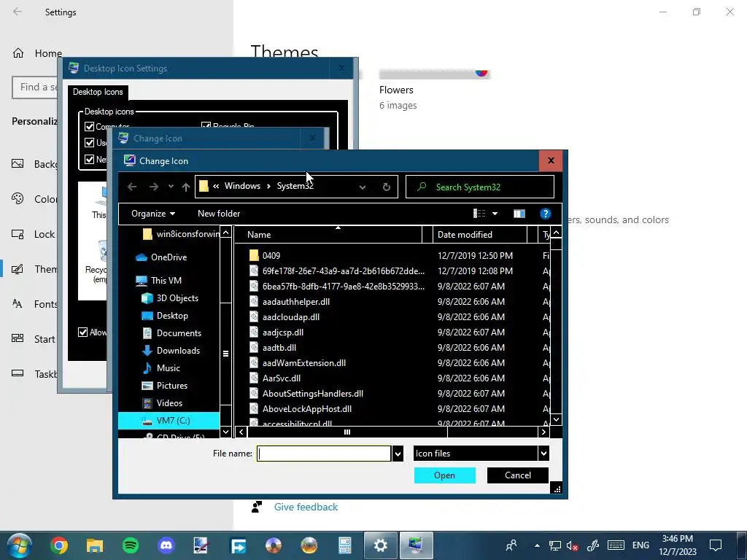Click file list horizontal scroll right arrow

[x=543, y=432]
